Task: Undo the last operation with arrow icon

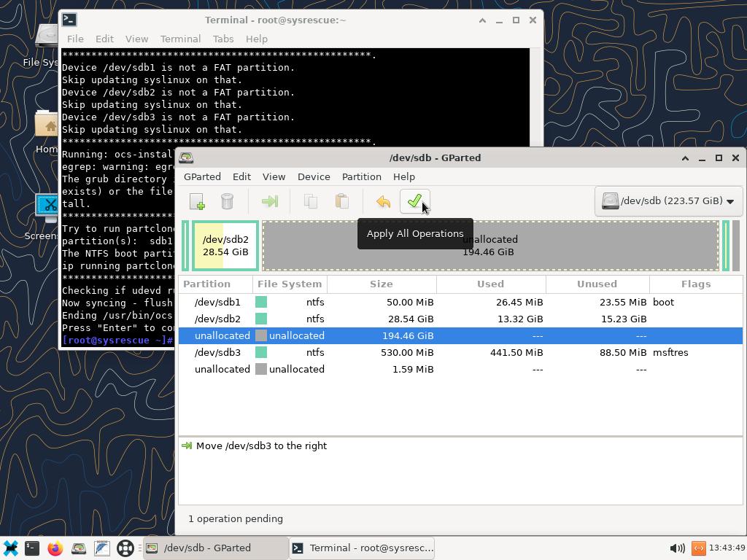Action: tap(383, 201)
